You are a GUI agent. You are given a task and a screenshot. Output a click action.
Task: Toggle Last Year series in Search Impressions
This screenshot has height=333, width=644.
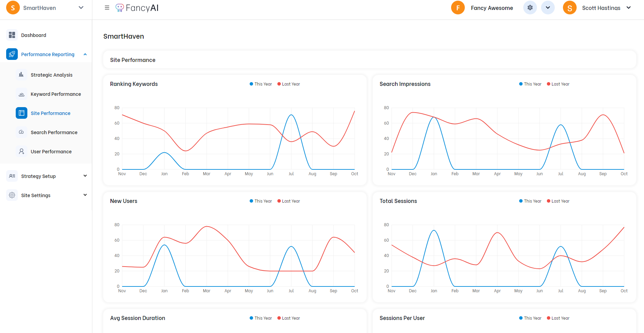(558, 84)
